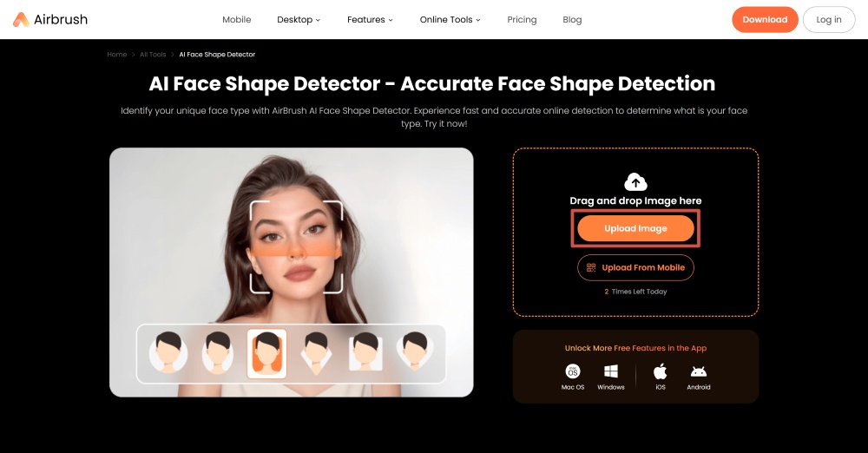Open the iOS Apple app icon
This screenshot has width=868, height=453.
661,371
